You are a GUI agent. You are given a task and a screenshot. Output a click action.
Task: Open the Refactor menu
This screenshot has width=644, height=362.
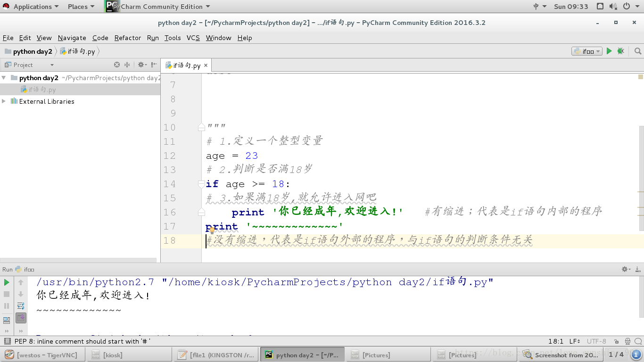128,38
